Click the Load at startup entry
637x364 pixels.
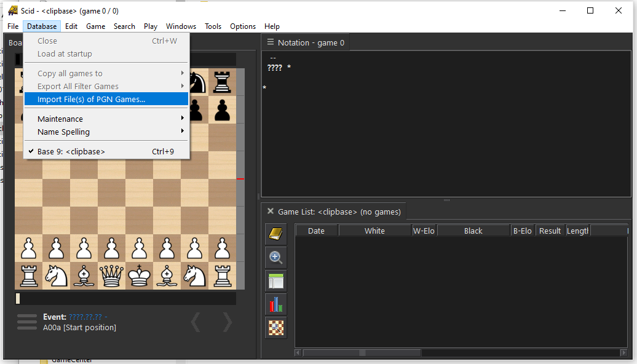coord(106,54)
